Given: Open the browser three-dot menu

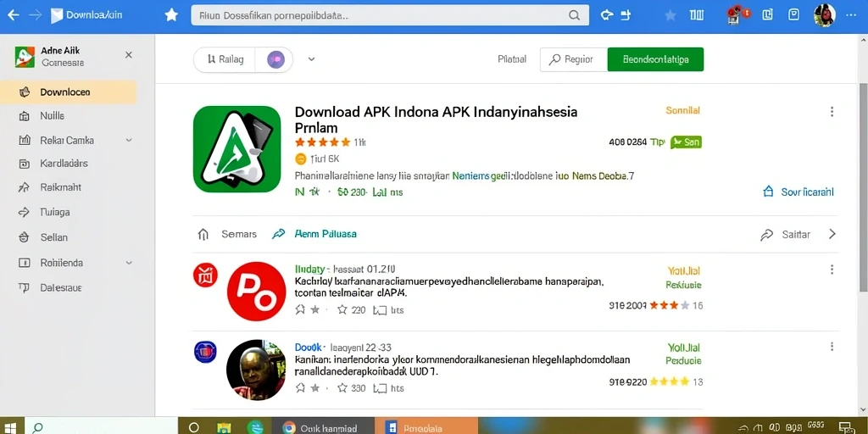Looking at the screenshot, I should (851, 15).
